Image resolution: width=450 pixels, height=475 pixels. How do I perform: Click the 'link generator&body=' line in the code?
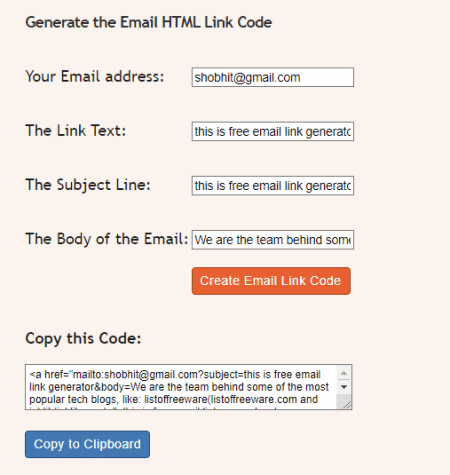point(80,387)
